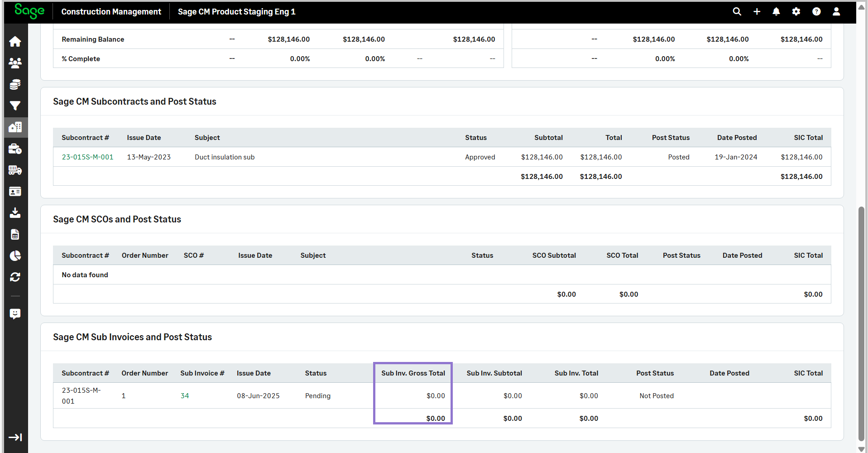Click Sage CM Product Staging Eng 1

[236, 12]
